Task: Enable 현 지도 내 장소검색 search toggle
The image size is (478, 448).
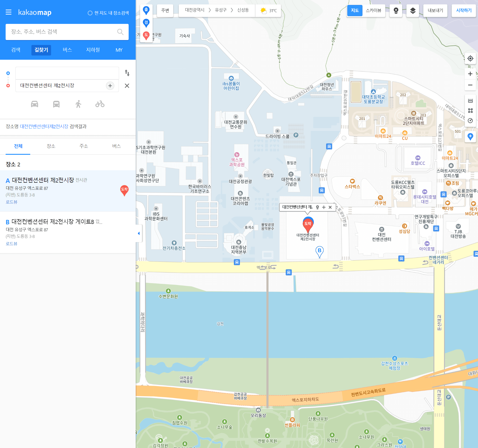Action: (90, 13)
